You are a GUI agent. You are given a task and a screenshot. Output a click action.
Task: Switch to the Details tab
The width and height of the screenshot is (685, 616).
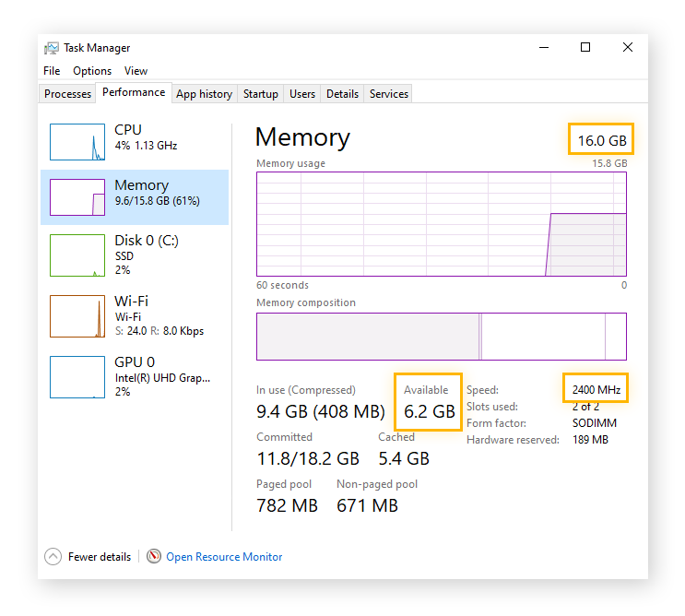click(342, 94)
